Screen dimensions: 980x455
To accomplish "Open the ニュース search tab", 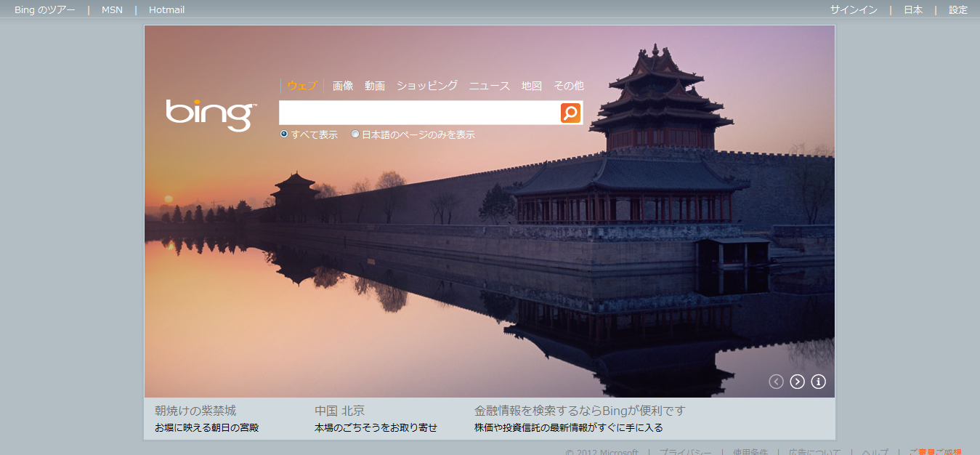I will click(x=490, y=86).
